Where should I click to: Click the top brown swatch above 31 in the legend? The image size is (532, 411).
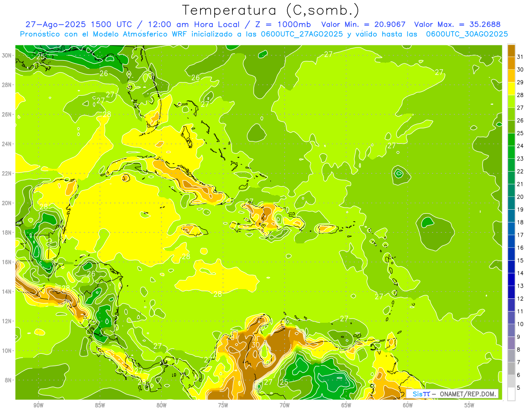pos(511,51)
